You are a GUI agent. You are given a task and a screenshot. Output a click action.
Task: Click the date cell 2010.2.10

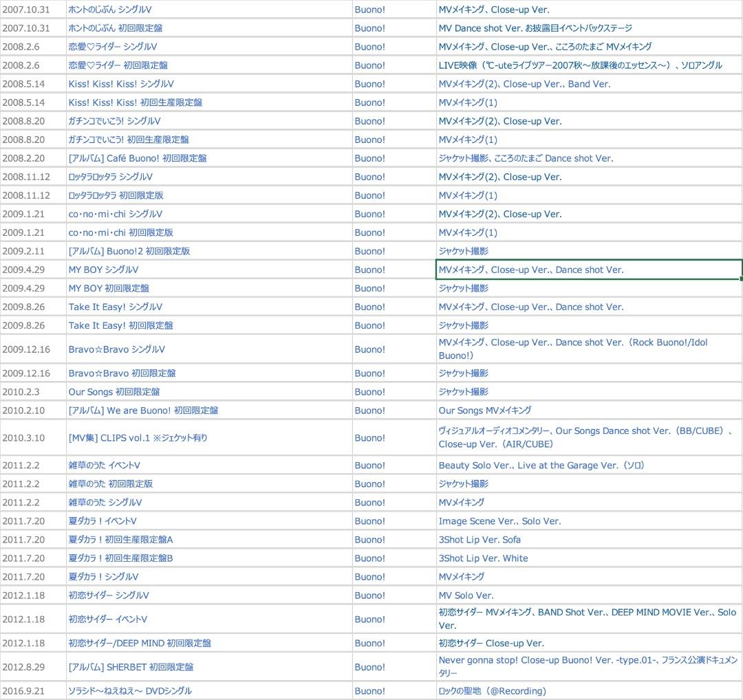click(33, 410)
